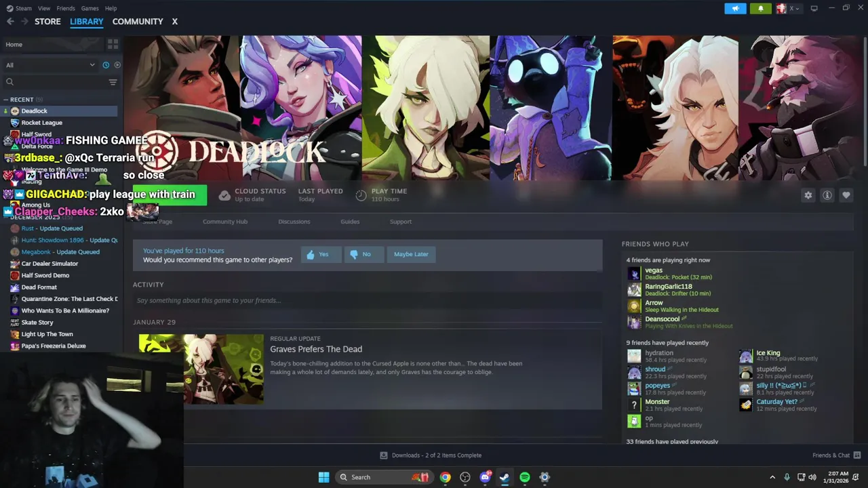Click the Cloud Status icon
The image size is (868, 488).
tap(224, 195)
